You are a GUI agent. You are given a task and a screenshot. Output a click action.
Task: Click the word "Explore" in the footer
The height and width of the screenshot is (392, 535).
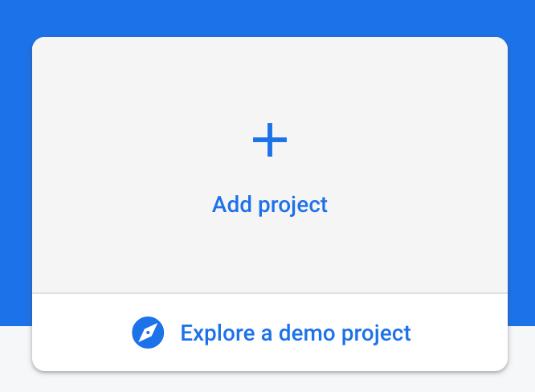click(x=213, y=333)
